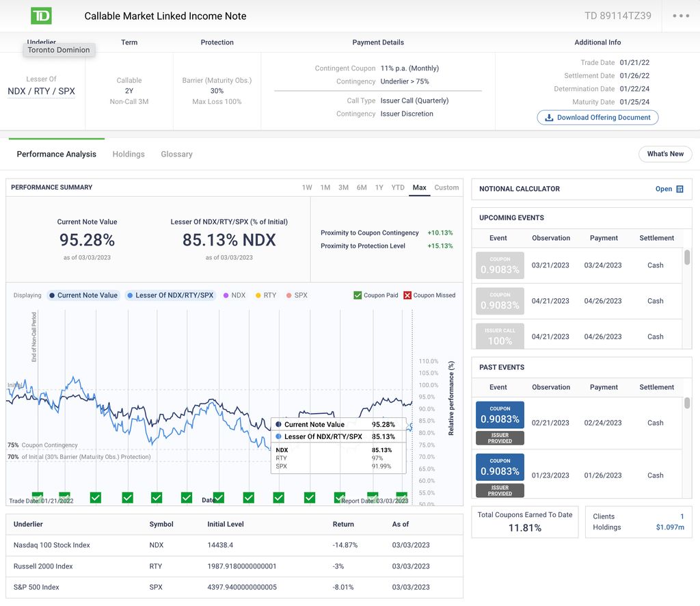Click the Issuer Call 100% event badge
The width and height of the screenshot is (700, 606).
pyautogui.click(x=500, y=337)
